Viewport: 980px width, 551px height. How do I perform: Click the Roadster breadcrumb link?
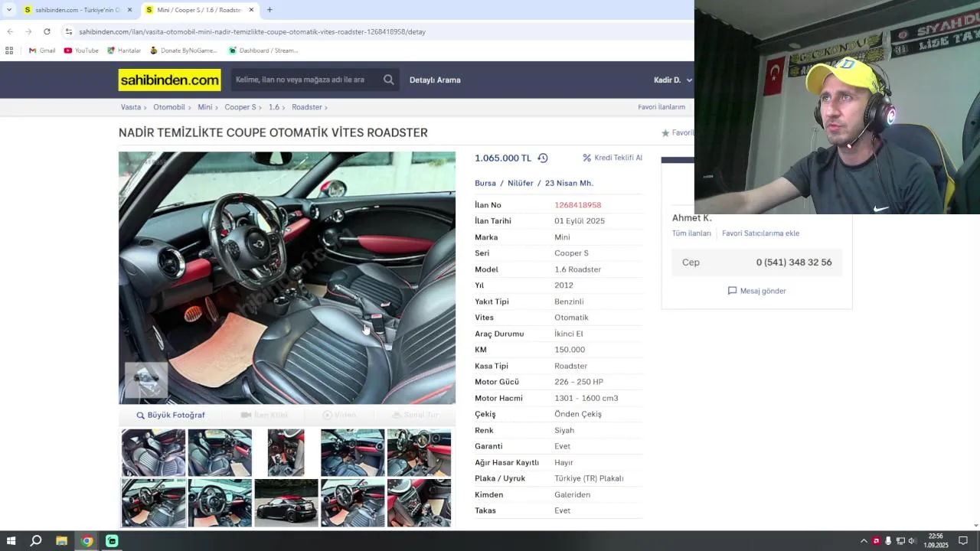[307, 107]
